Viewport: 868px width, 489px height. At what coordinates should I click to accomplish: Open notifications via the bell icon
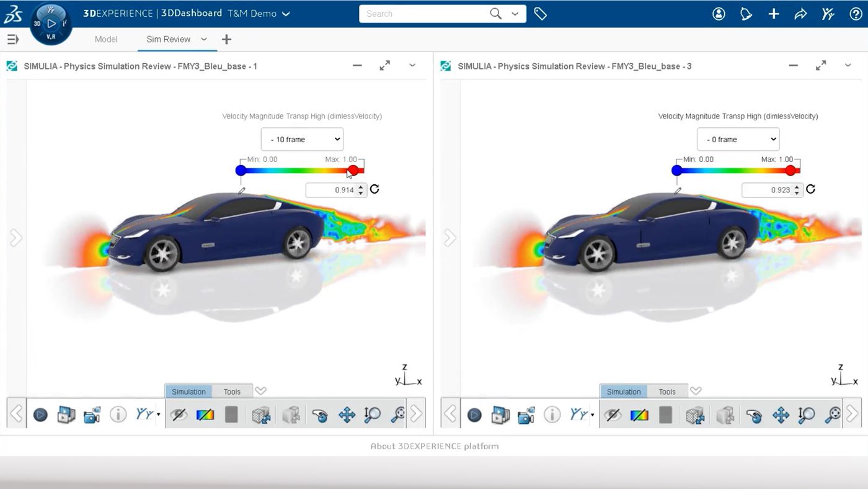[746, 13]
